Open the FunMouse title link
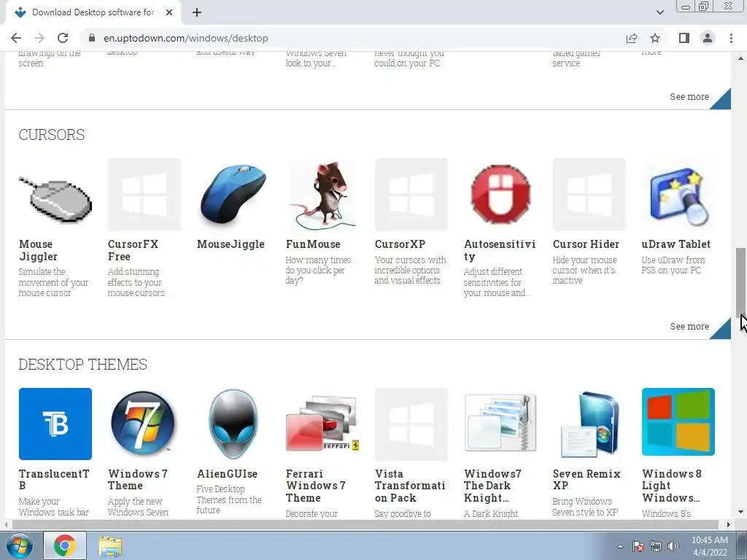This screenshot has width=747, height=560. click(313, 244)
